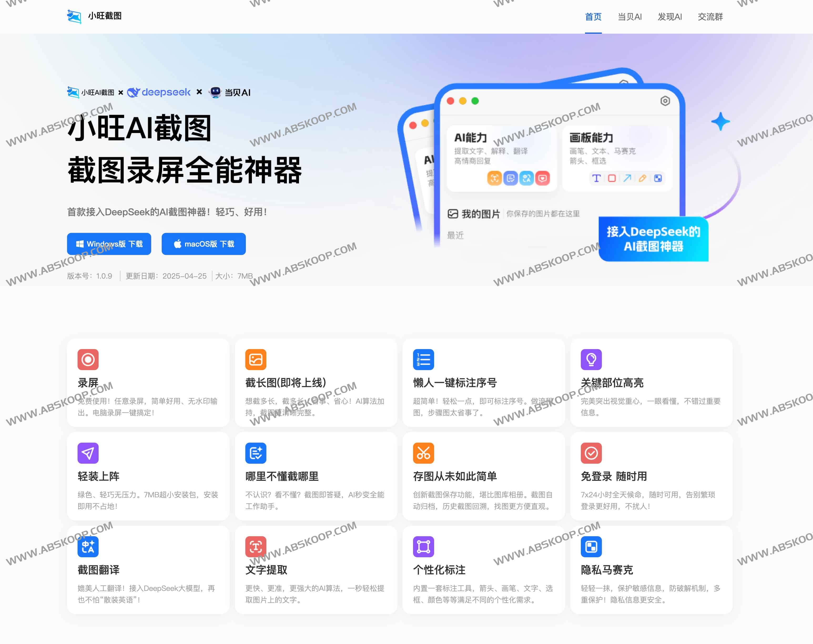Click the 接入DeepSeek的AI截图神器 blue badge
Image resolution: width=813 pixels, height=644 pixels.
click(653, 239)
